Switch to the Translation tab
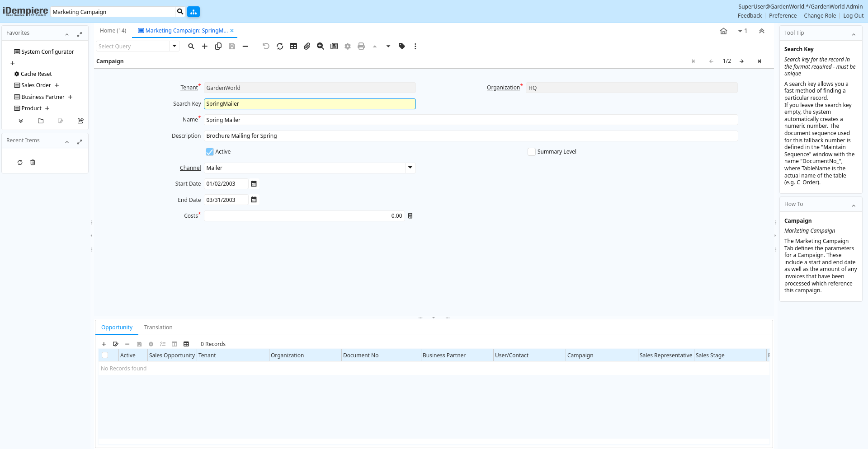 pyautogui.click(x=158, y=327)
